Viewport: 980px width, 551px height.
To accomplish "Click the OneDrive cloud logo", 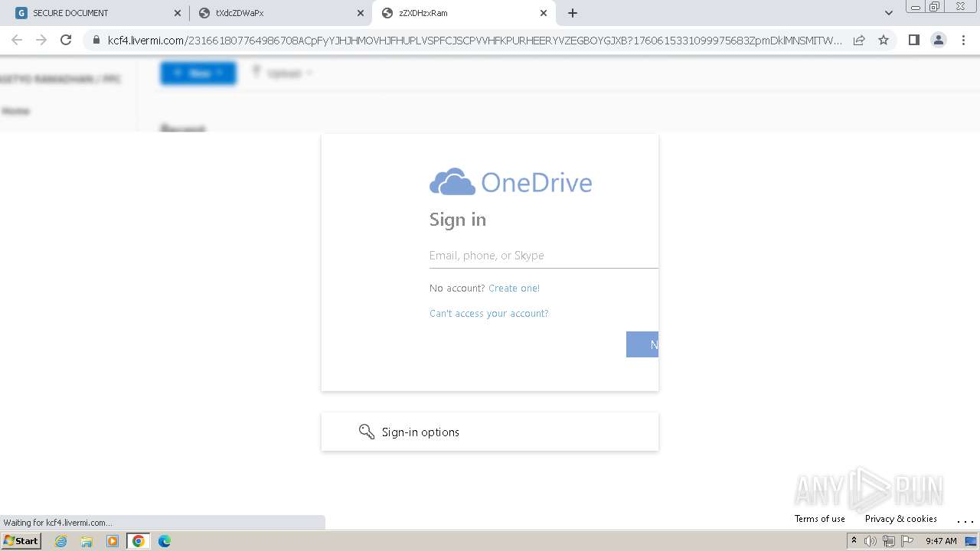I will (x=452, y=182).
